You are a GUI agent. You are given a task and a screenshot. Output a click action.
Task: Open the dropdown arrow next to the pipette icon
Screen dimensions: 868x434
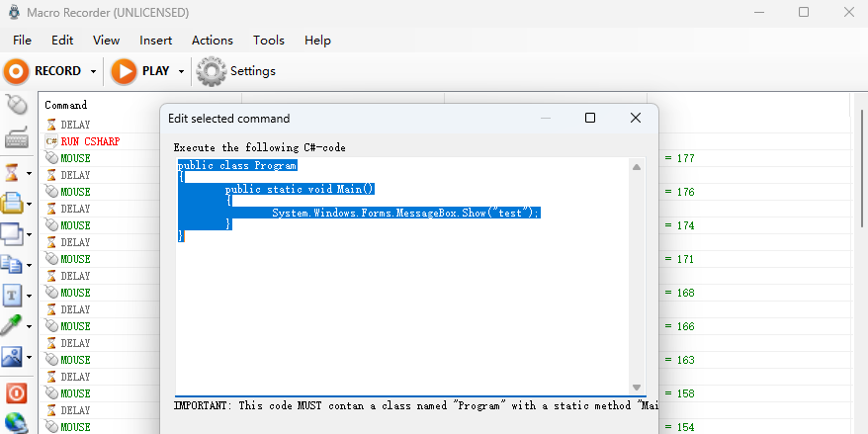[29, 326]
